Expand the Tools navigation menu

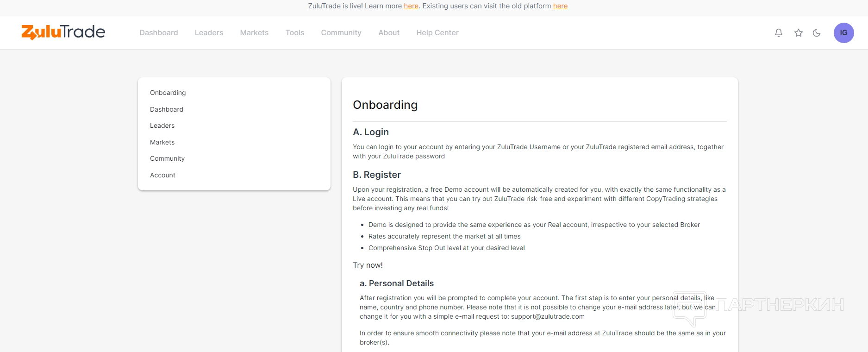click(295, 33)
